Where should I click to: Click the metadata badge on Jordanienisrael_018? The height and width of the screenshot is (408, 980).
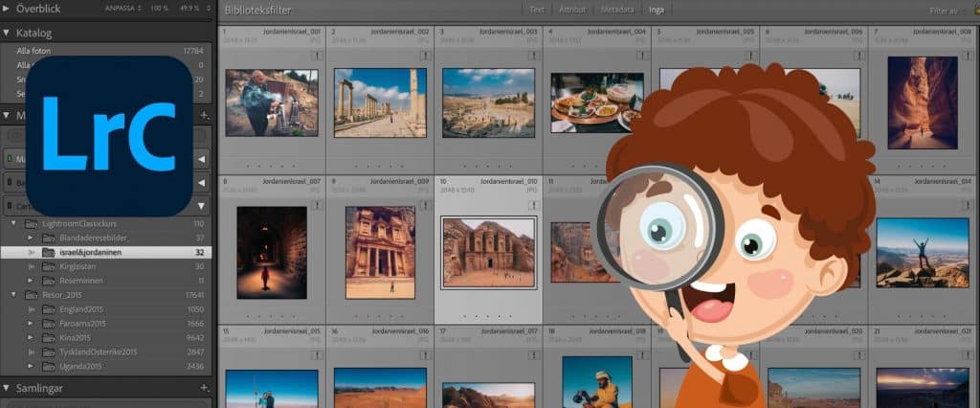click(642, 355)
